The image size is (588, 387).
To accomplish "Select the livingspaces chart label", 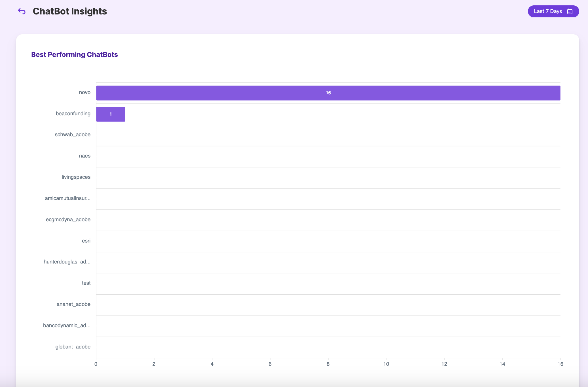I will (76, 177).
